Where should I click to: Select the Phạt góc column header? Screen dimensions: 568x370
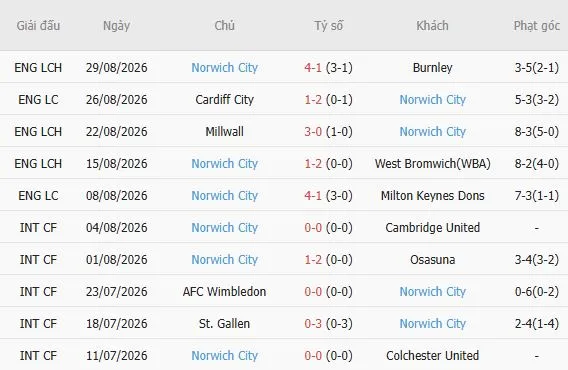point(536,26)
